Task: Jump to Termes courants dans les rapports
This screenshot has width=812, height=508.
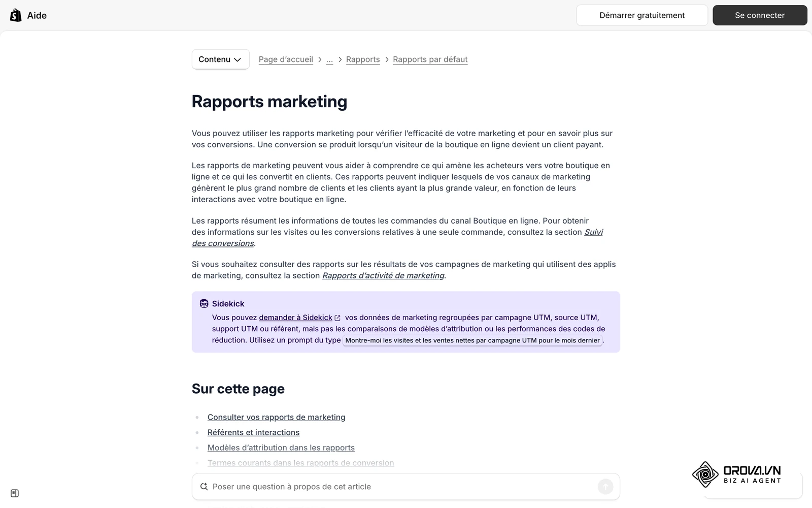Action: pyautogui.click(x=300, y=463)
